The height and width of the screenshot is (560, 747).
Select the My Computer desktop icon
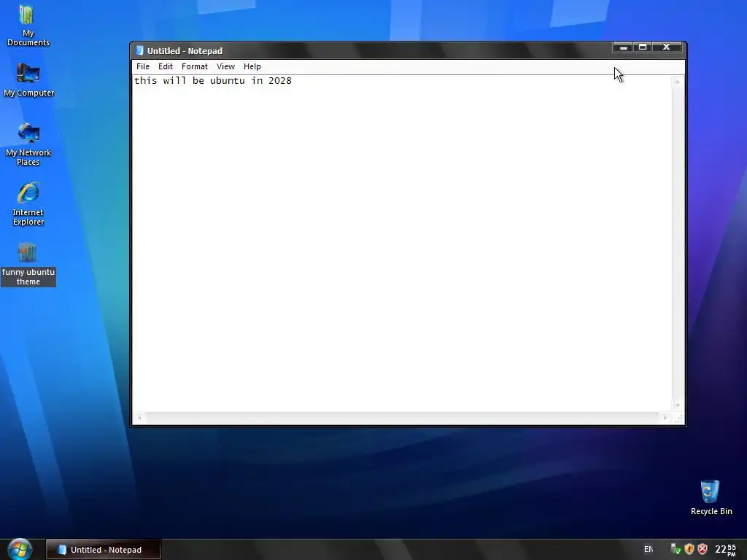coord(28,80)
